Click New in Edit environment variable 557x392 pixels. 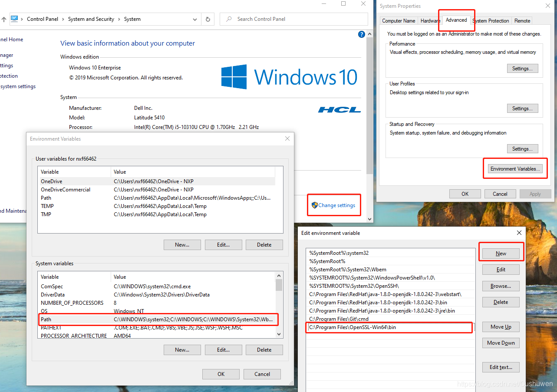pyautogui.click(x=501, y=254)
